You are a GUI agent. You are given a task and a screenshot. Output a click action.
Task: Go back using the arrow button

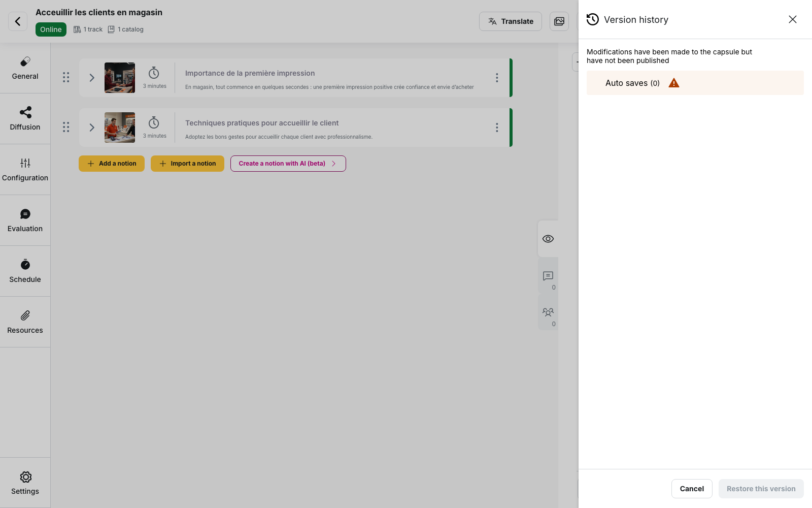pyautogui.click(x=18, y=21)
